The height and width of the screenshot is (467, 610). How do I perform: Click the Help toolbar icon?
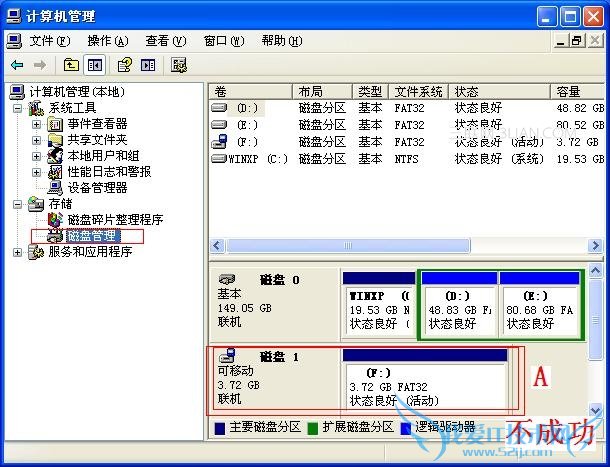coord(124,65)
